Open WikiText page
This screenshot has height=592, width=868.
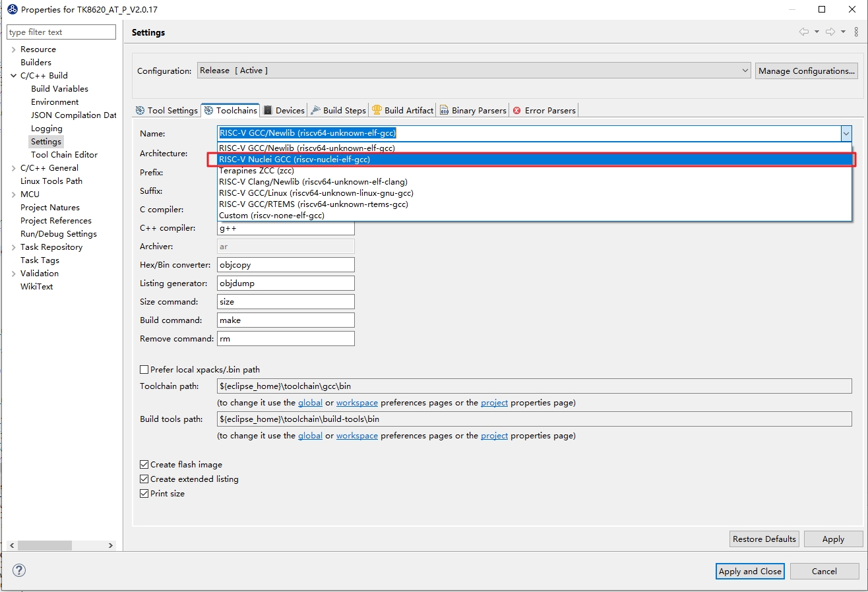pos(36,287)
